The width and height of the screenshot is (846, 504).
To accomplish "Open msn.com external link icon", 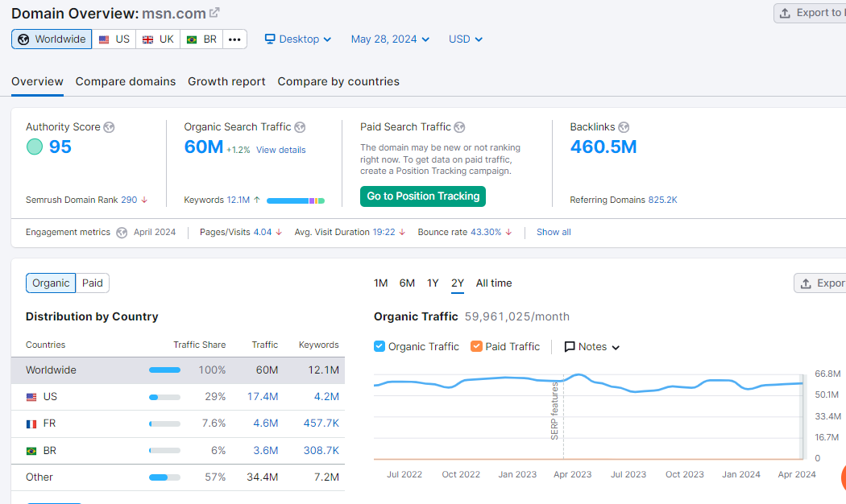I will tap(214, 13).
